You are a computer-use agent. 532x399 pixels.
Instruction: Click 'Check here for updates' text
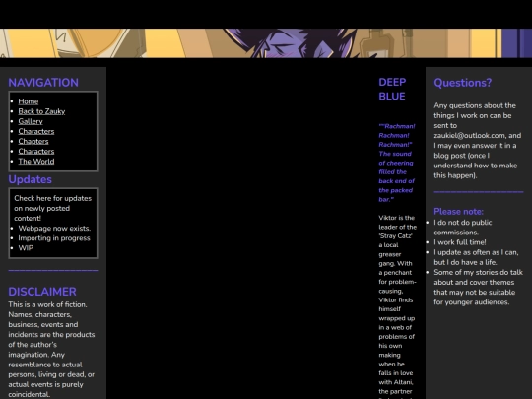point(52,198)
